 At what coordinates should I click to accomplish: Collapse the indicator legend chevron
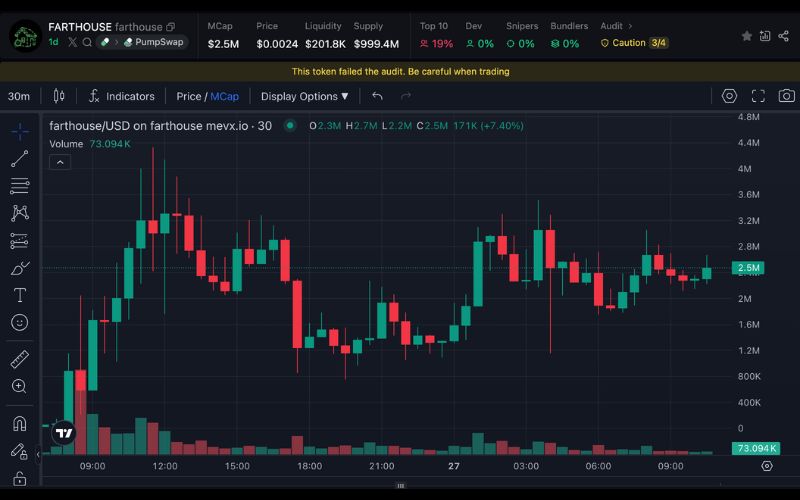pyautogui.click(x=60, y=162)
